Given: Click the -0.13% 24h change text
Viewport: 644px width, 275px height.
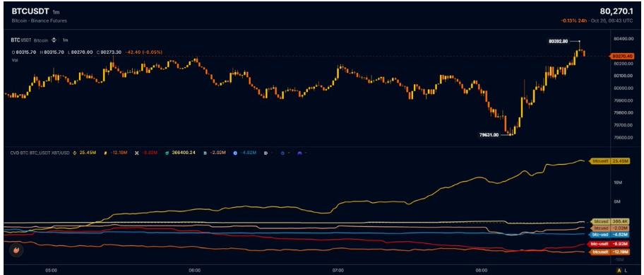Looking at the screenshot, I should pyautogui.click(x=573, y=21).
